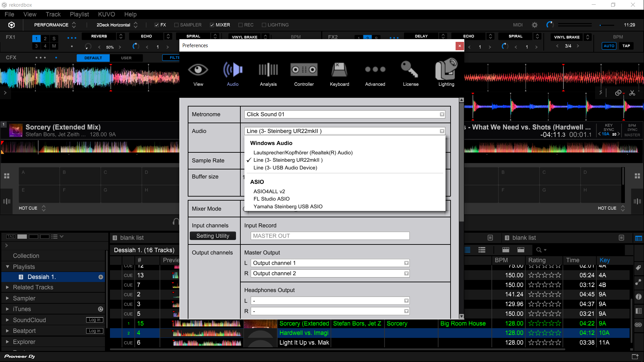
Task: Toggle the SAMPLER checkbox
Action: click(176, 25)
